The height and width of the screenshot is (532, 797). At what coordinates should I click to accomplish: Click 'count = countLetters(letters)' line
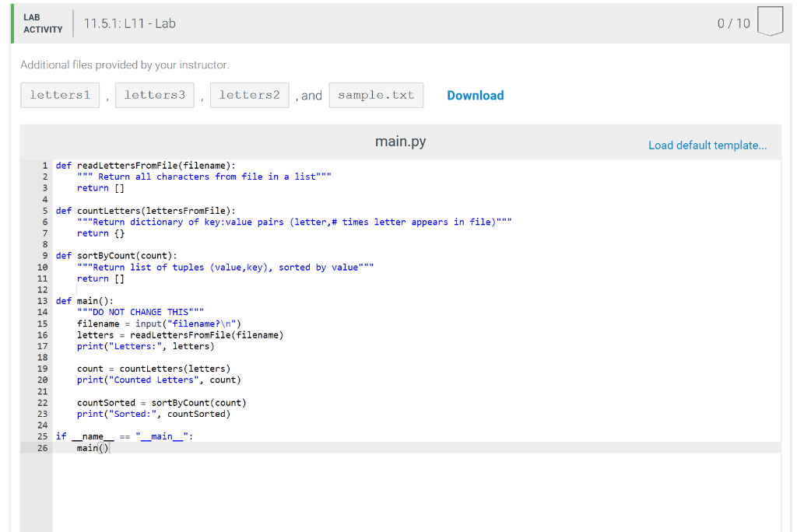click(x=153, y=369)
